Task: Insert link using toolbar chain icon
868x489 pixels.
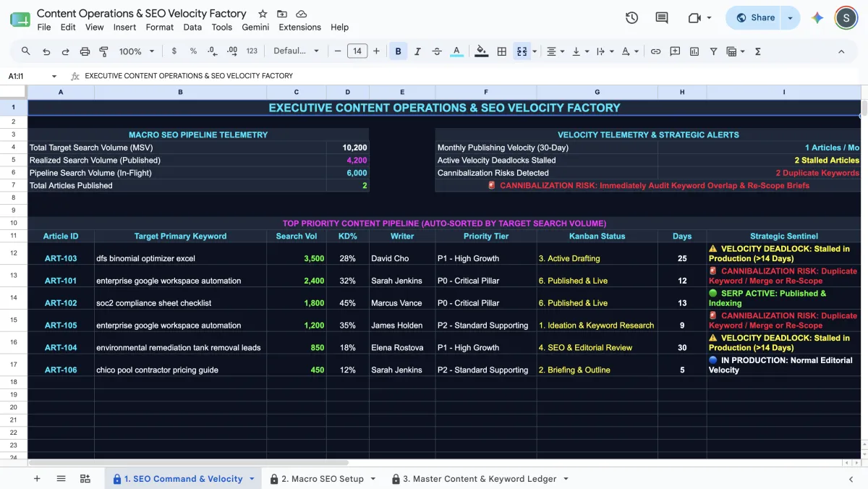Action: [x=655, y=51]
